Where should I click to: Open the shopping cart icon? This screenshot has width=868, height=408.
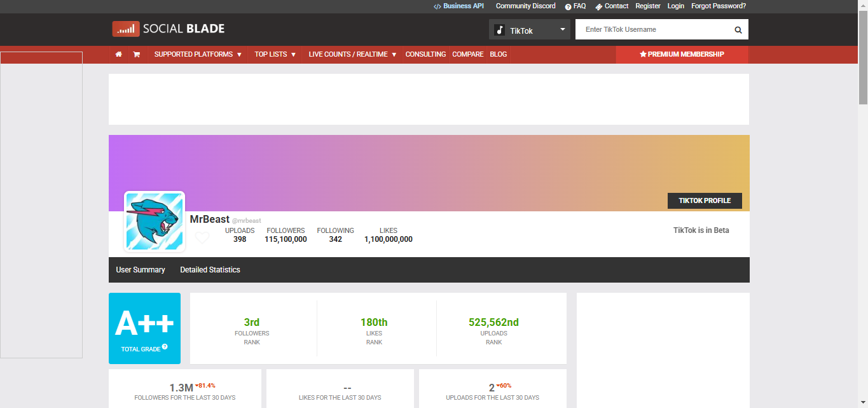tap(136, 55)
